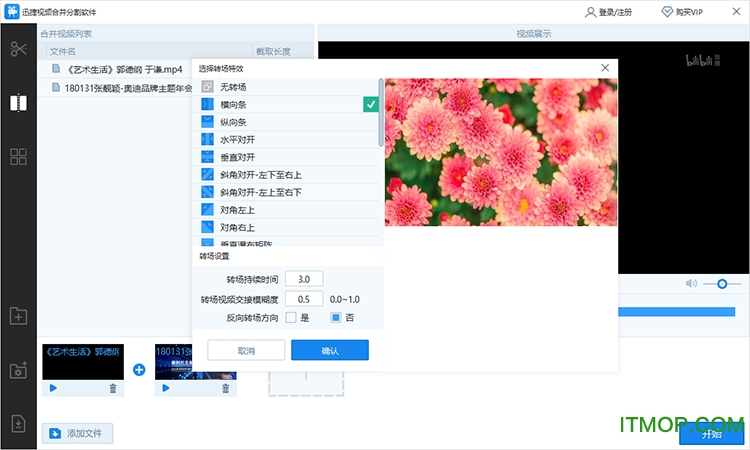Choose 水平对开 transition effect
This screenshot has height=450, width=750.
pyautogui.click(x=286, y=140)
